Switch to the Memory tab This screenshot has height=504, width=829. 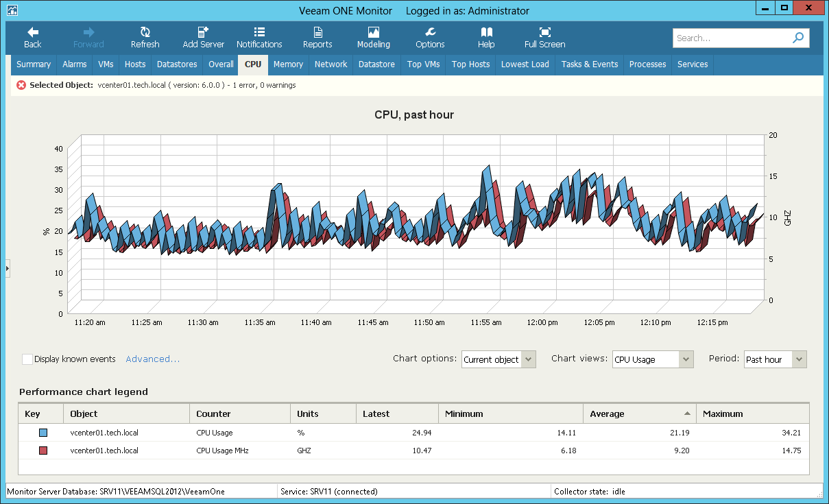point(288,64)
